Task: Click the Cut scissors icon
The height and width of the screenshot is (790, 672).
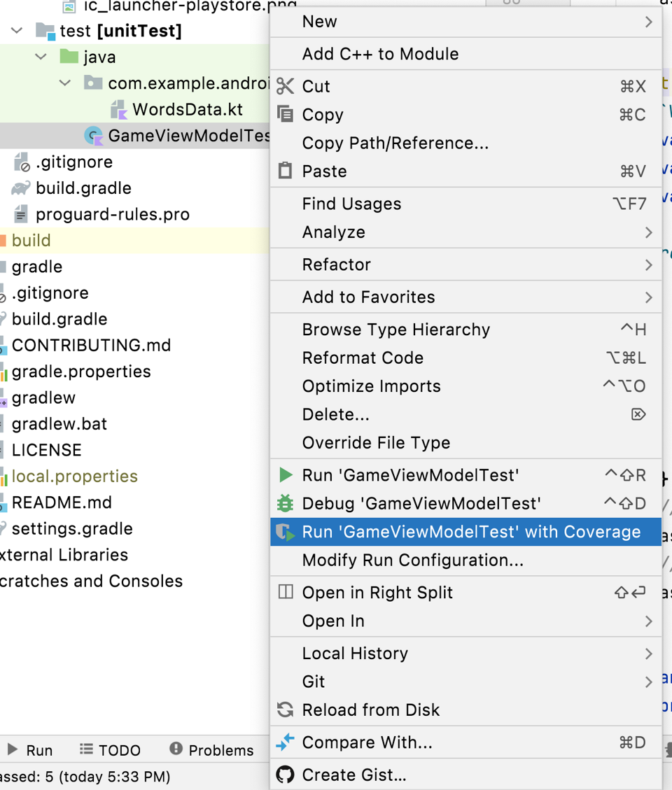Action: [286, 86]
